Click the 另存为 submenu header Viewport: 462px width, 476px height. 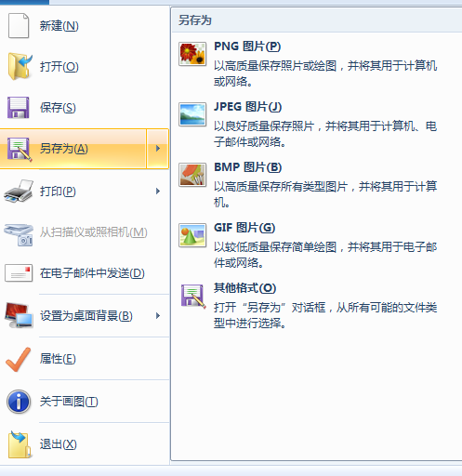coord(316,20)
